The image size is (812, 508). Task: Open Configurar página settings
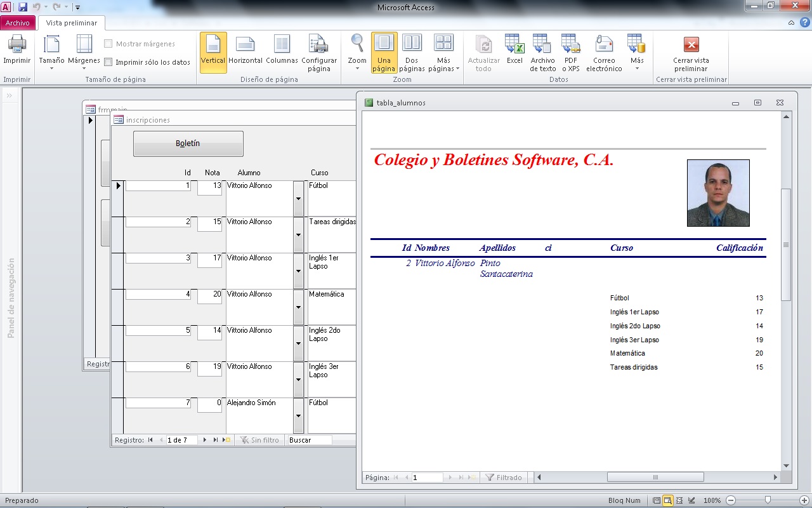click(x=318, y=53)
